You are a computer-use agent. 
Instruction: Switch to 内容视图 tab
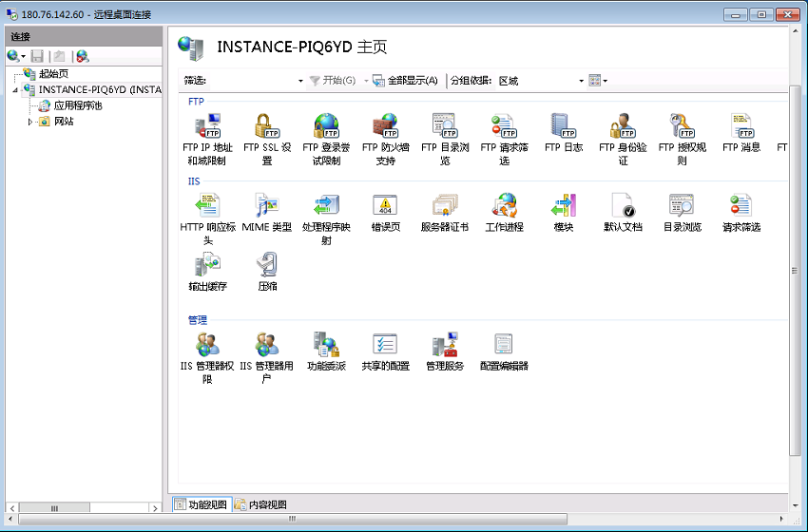click(x=261, y=504)
